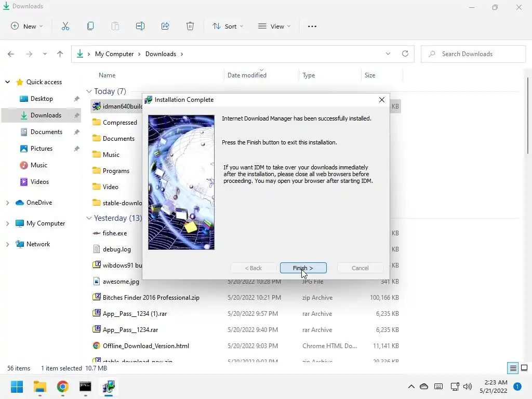Click the IDM installer taskbar icon
The width and height of the screenshot is (532, 399).
tap(108, 387)
